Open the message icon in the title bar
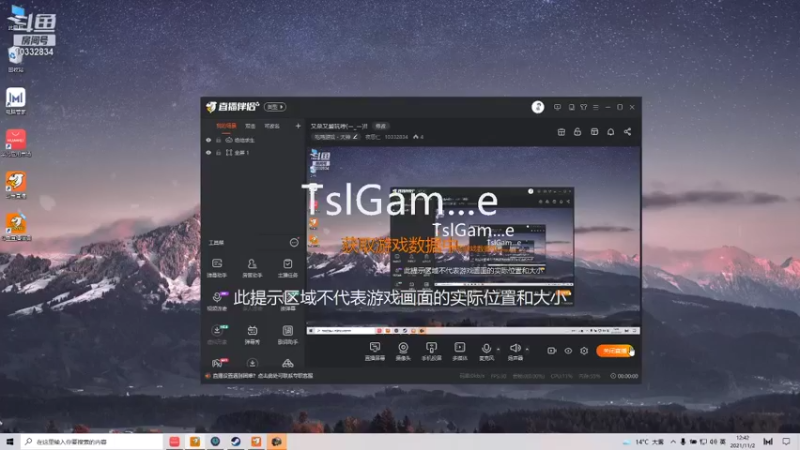The image size is (800, 450). point(557,107)
